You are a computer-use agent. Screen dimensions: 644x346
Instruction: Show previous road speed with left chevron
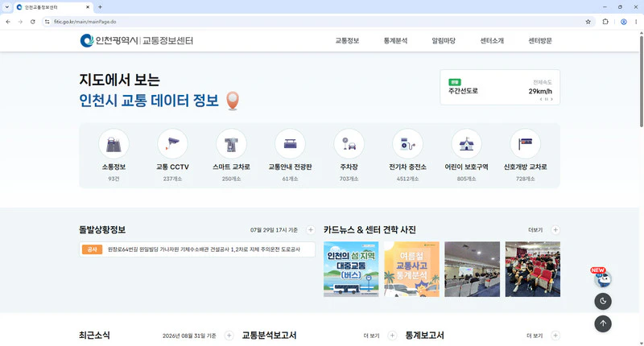541,99
